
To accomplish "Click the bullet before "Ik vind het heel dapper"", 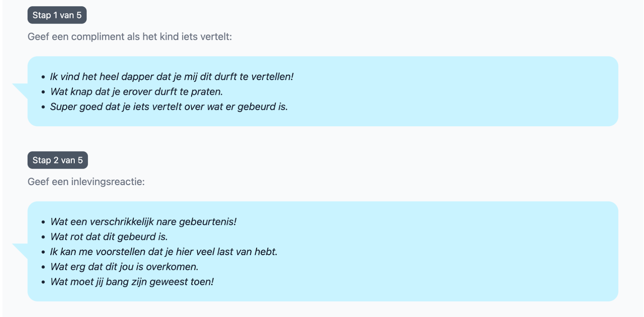I will [x=43, y=77].
